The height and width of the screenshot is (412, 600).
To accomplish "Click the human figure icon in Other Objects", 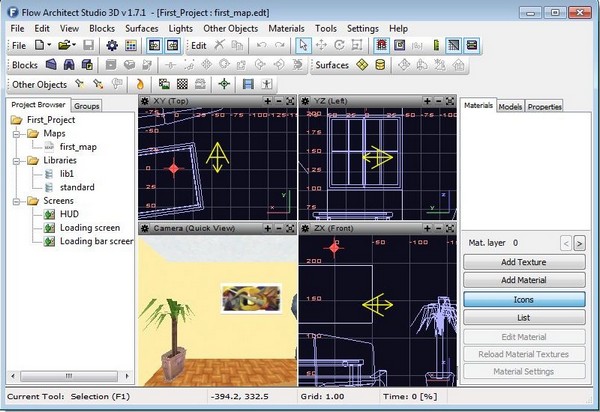I will click(x=267, y=84).
